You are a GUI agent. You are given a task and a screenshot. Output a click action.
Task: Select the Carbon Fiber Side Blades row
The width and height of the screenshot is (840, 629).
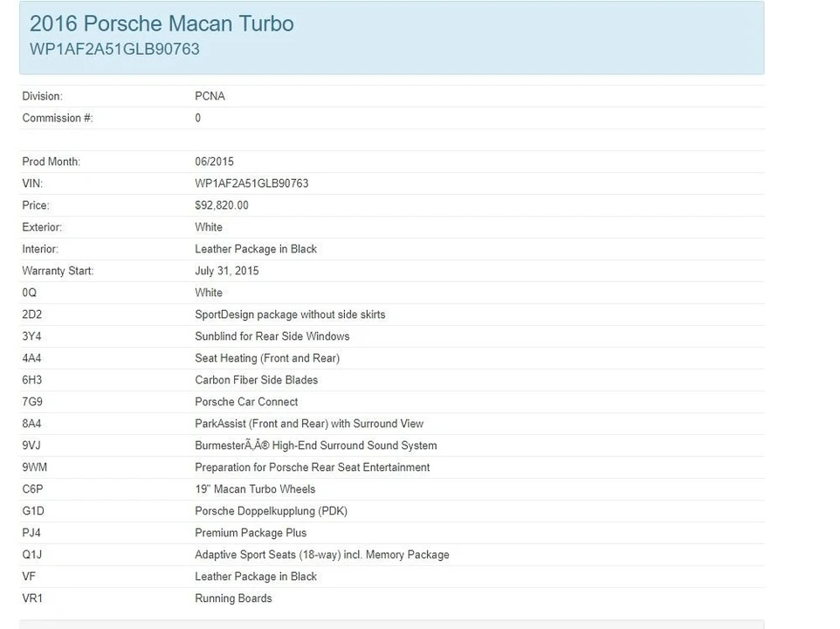coord(392,380)
